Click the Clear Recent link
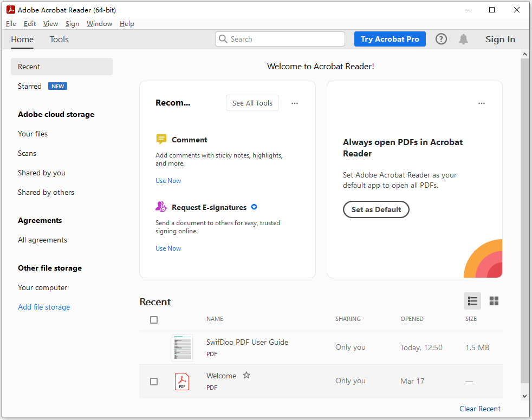 480,409
